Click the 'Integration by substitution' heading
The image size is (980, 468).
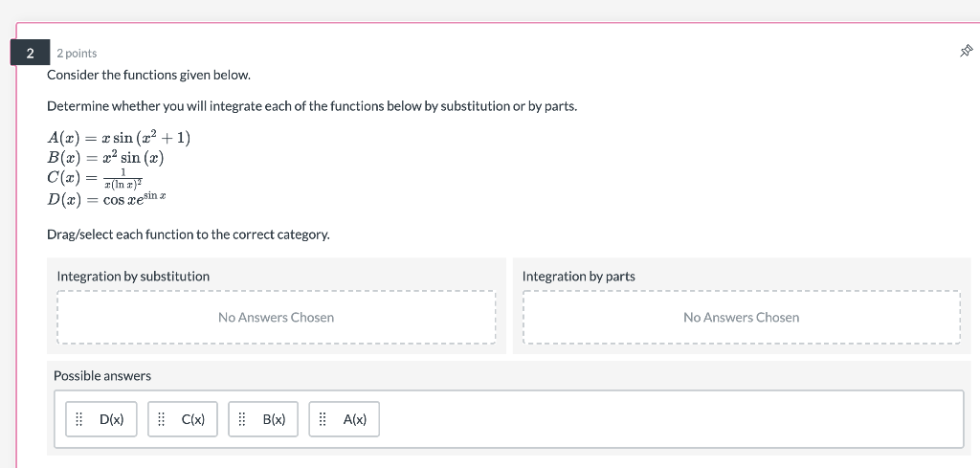pos(133,277)
